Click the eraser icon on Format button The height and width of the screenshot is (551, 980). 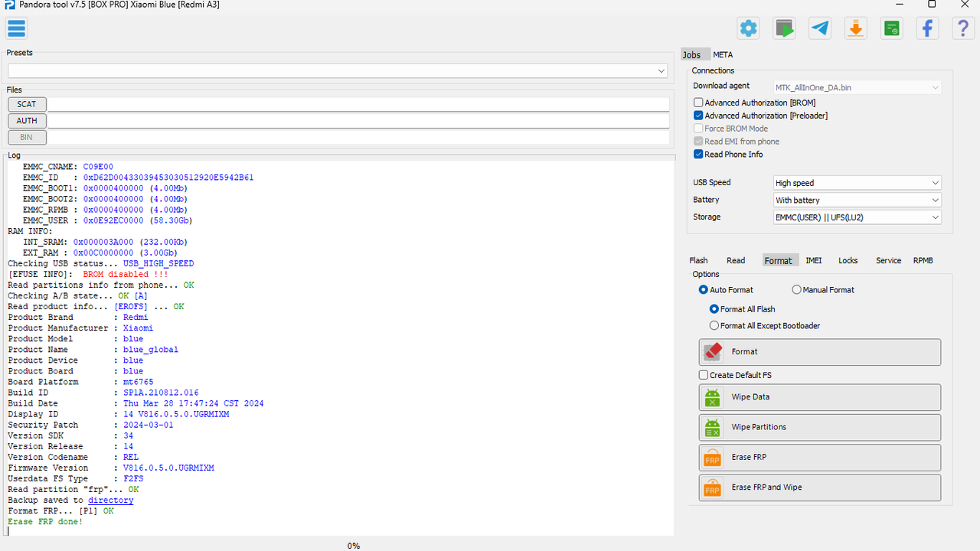click(713, 352)
